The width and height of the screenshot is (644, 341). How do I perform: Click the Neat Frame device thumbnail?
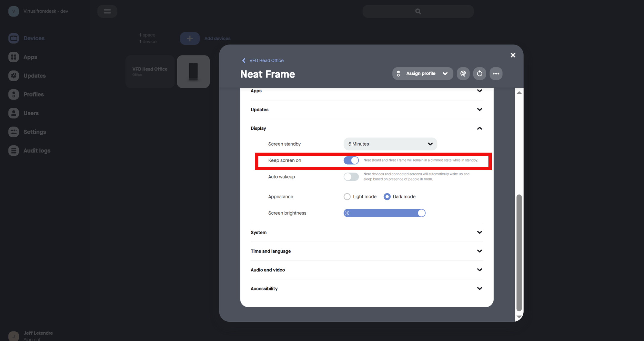click(193, 72)
